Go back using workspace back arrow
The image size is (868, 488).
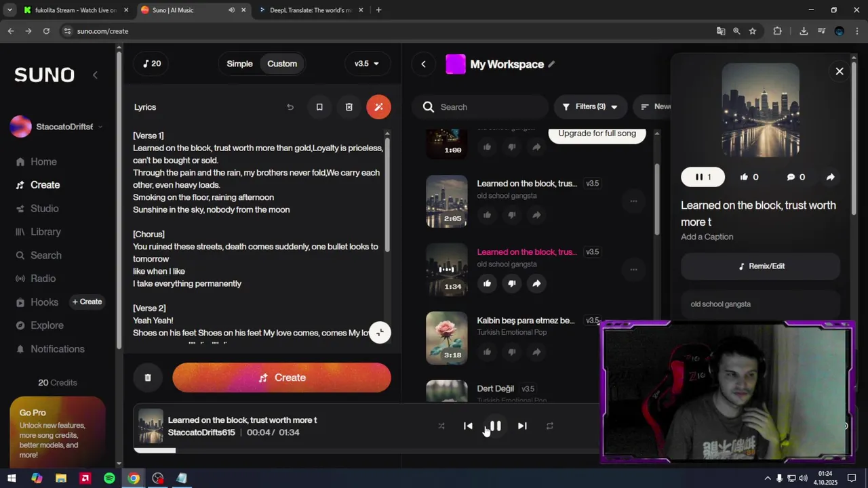point(423,64)
